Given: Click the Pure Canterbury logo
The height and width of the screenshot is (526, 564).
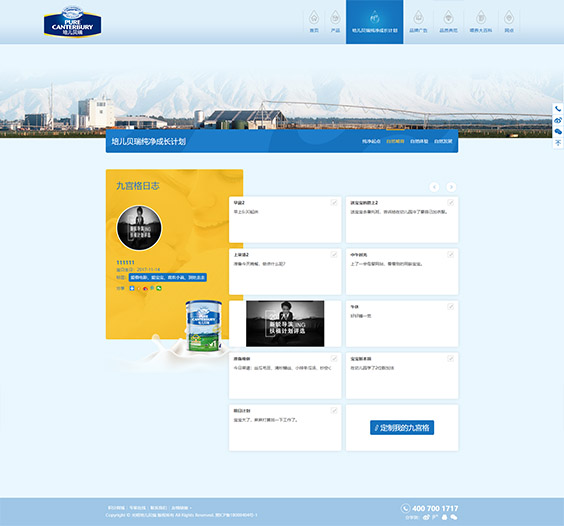Looking at the screenshot, I should coord(72,22).
